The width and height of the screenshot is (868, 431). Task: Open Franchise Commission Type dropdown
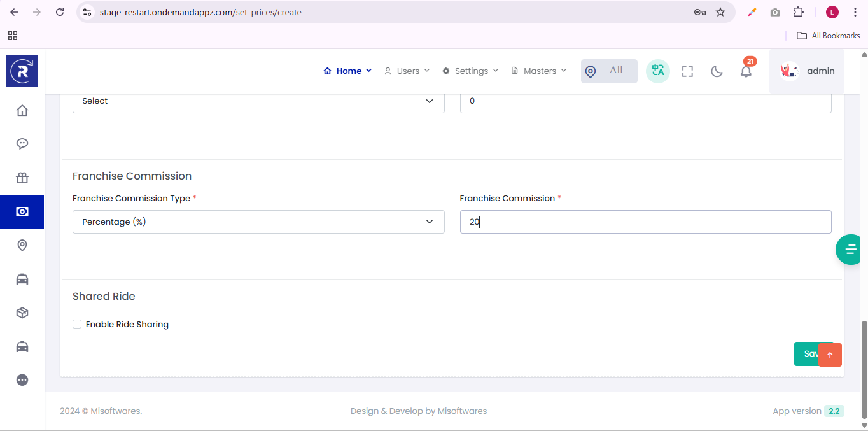click(x=258, y=222)
